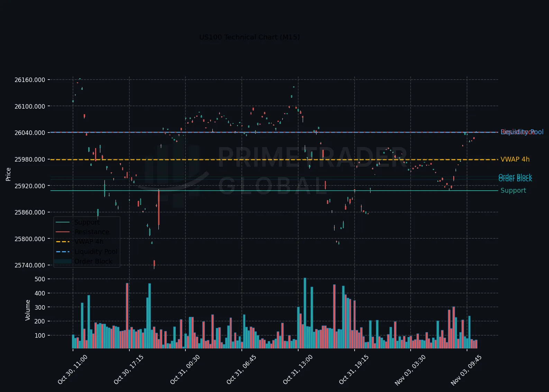Select the Resistance entry in the legend
This screenshot has height=392, width=549.
pos(92,232)
